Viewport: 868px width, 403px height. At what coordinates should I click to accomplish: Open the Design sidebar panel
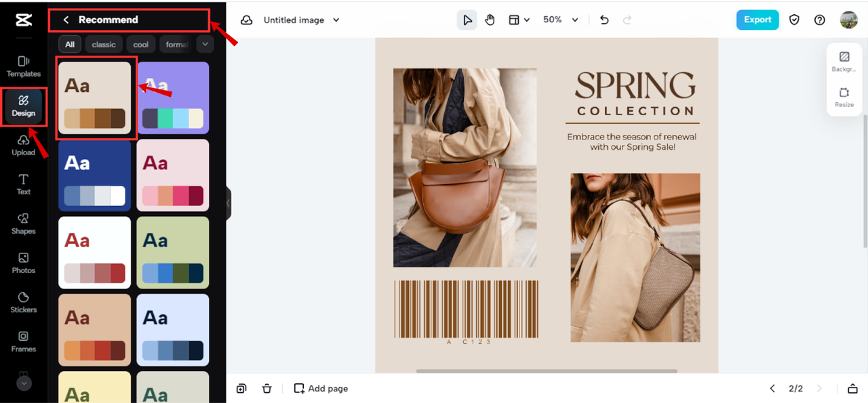click(x=23, y=106)
